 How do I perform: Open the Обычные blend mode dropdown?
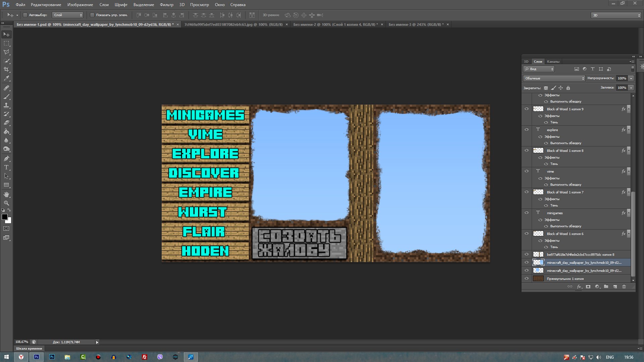[554, 78]
